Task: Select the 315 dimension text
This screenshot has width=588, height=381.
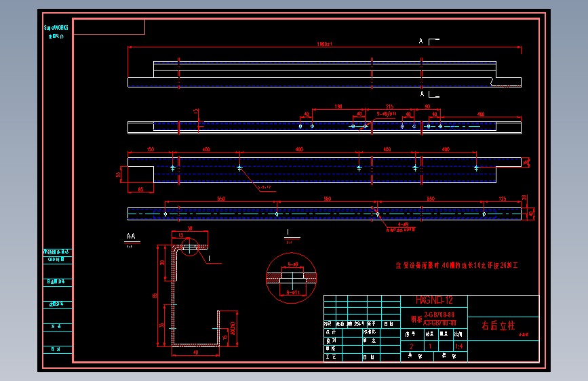Action: (389, 106)
